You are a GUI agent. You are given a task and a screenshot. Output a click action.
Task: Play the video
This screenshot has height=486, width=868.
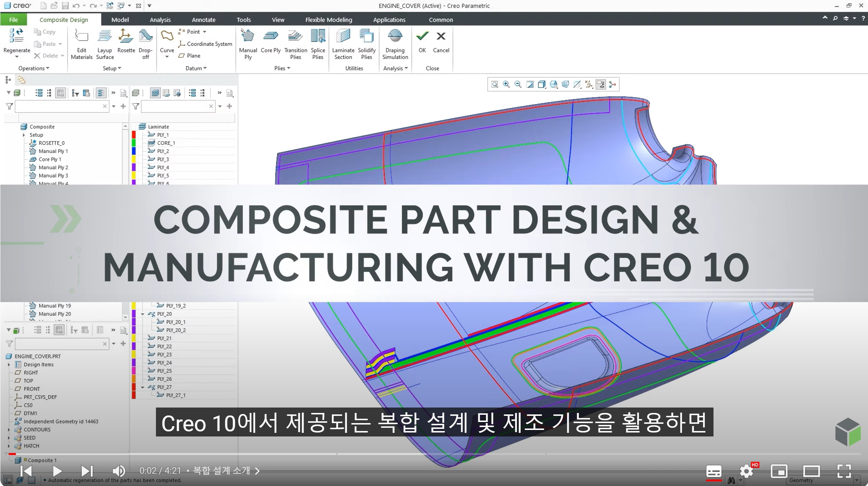click(57, 471)
